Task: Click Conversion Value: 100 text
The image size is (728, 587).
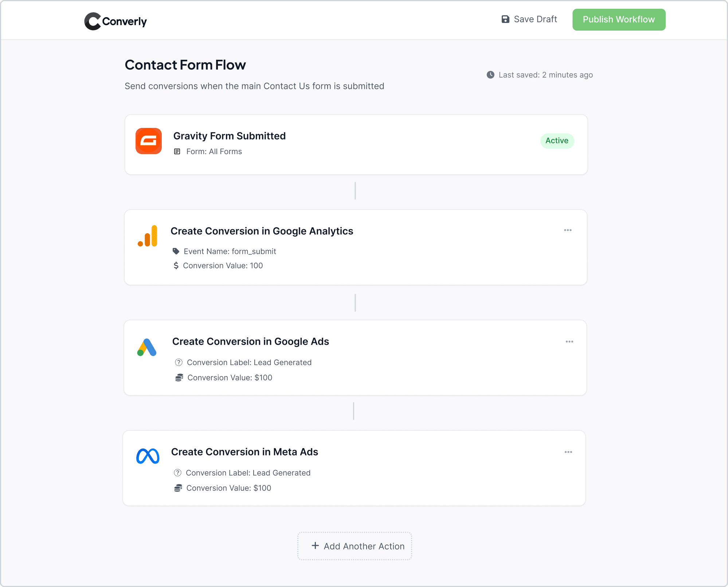Action: 223,266
